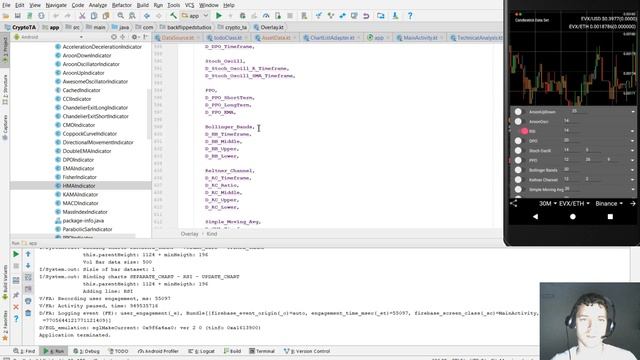Click the Make Project hammer icon
Viewport: 640px width, 360px height.
tap(173, 16)
